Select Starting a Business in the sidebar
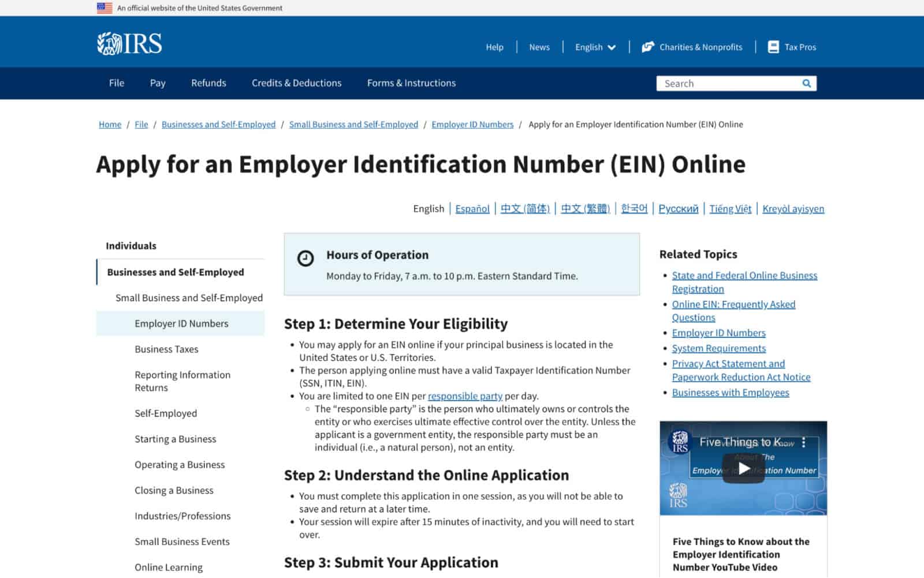The image size is (924, 578). pos(175,439)
